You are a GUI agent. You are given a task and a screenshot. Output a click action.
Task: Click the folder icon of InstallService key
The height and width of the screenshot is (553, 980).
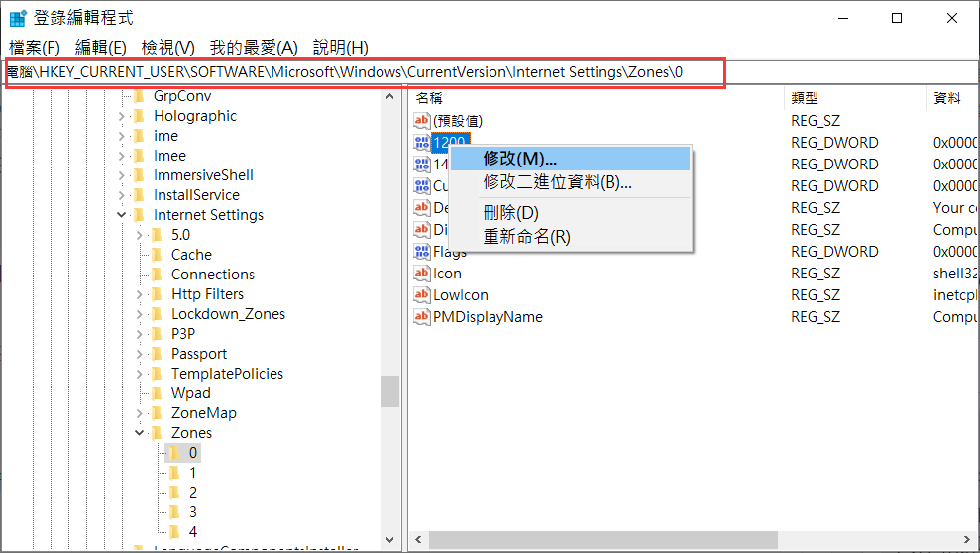click(140, 195)
